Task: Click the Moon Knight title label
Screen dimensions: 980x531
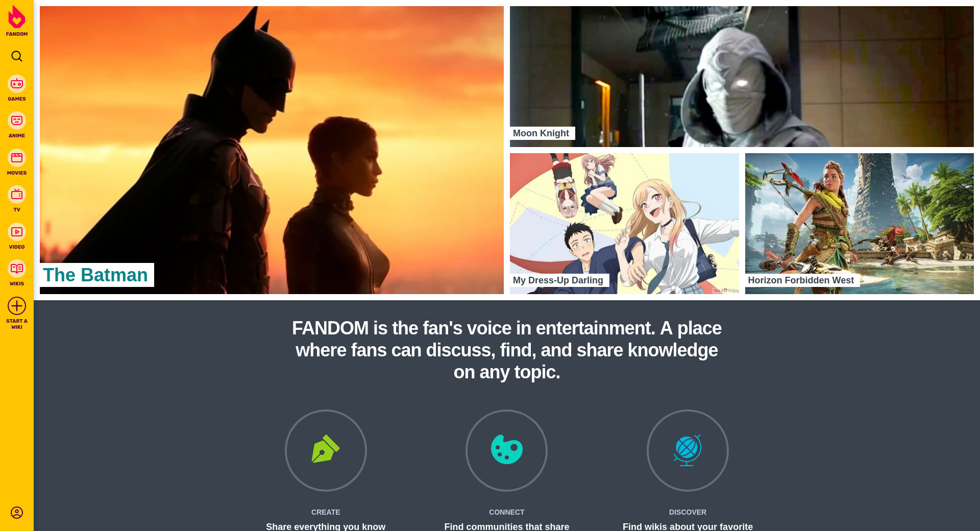Action: [542, 133]
